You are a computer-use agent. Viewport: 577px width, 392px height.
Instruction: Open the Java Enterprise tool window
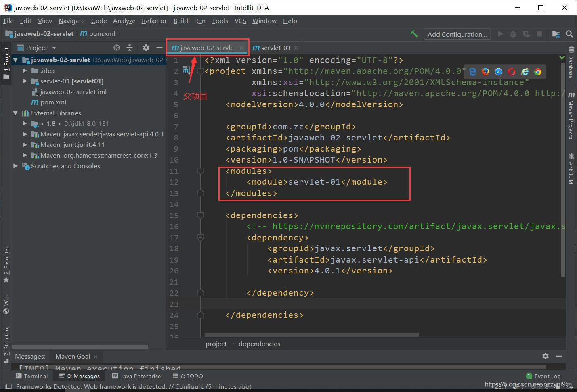coord(136,376)
